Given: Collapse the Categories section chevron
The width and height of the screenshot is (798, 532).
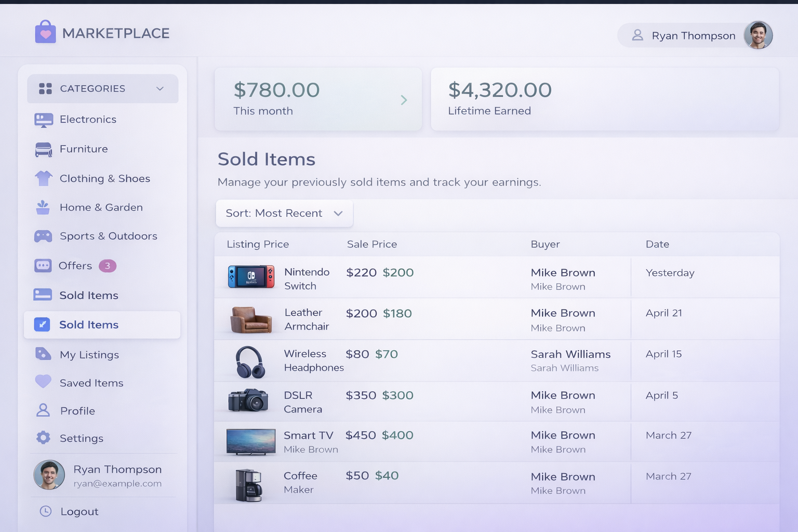Looking at the screenshot, I should (x=160, y=89).
